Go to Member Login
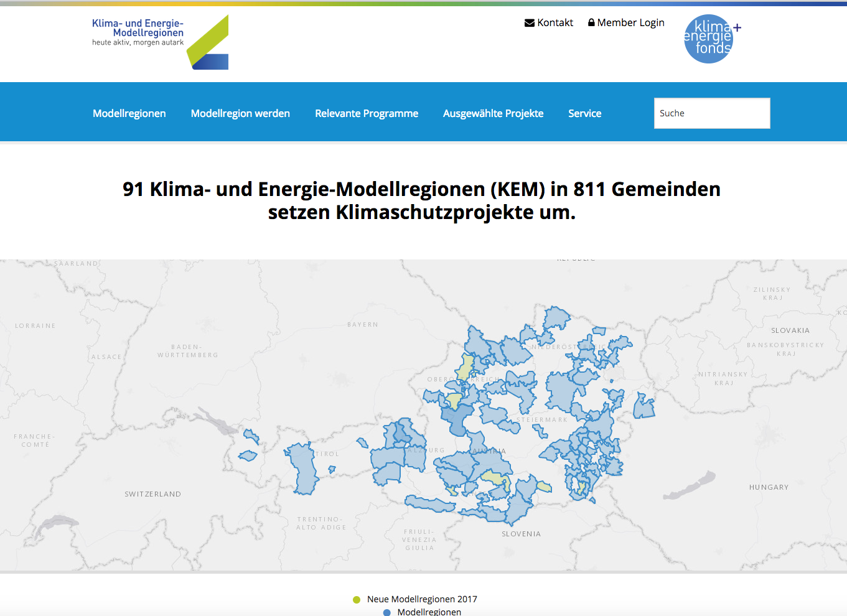 630,23
